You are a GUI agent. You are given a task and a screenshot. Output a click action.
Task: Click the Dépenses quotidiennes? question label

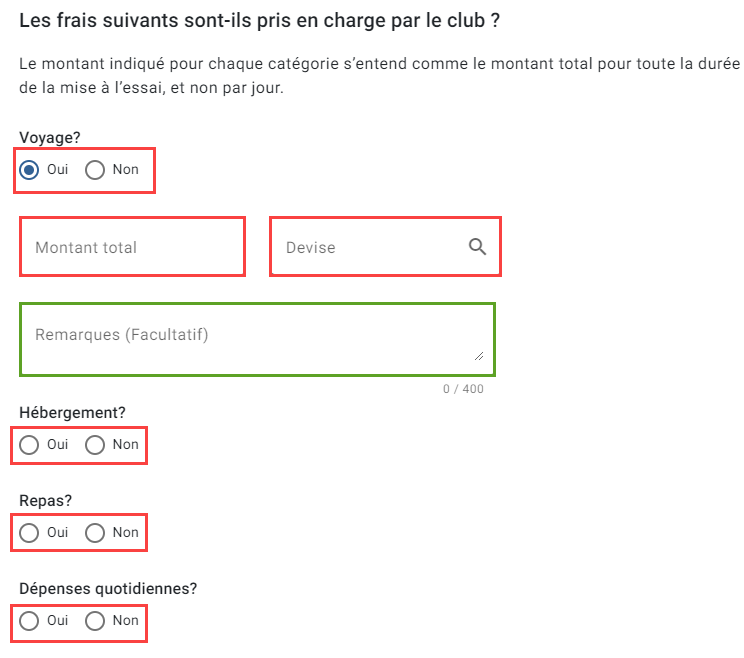[x=108, y=589]
